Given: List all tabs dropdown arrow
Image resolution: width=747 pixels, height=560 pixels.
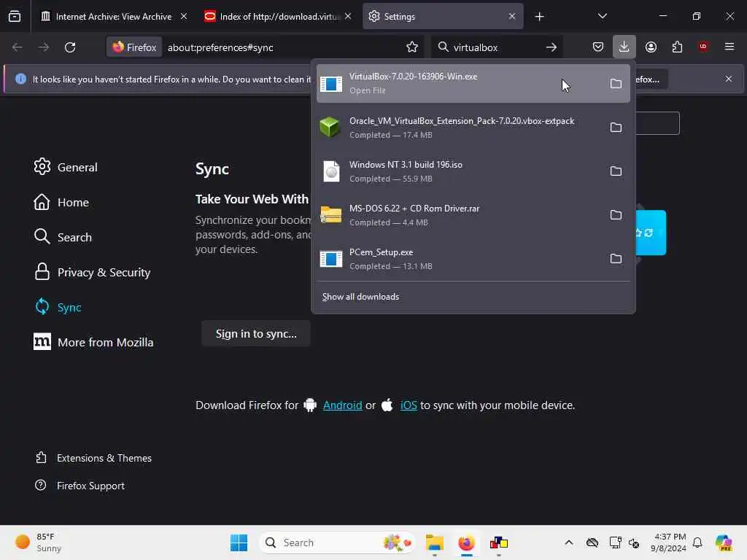Looking at the screenshot, I should pos(602,16).
